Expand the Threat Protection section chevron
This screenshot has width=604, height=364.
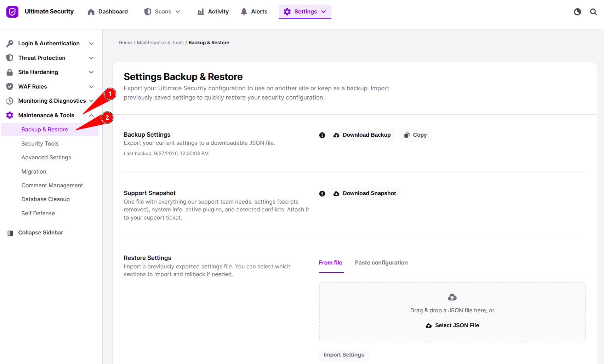(91, 58)
